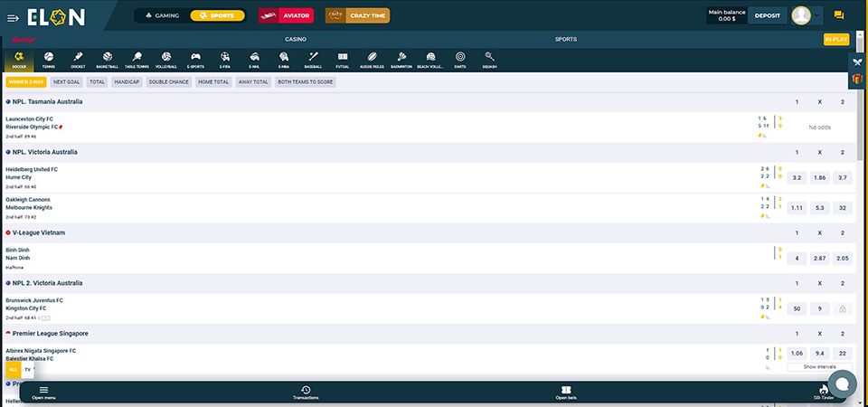Launch the Crazy Time game button
868x407 pixels.
click(358, 15)
